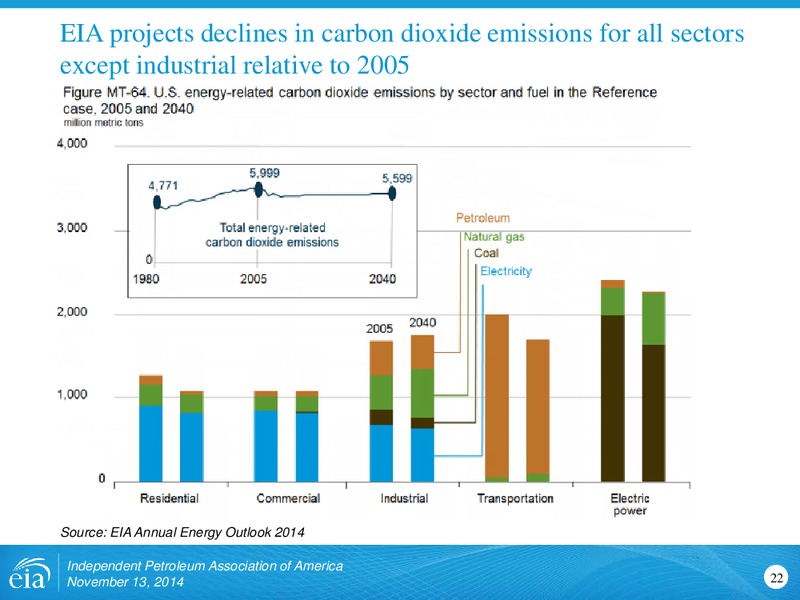Click the 'November 13, 2014' footer date
The height and width of the screenshot is (600, 800).
tap(126, 582)
